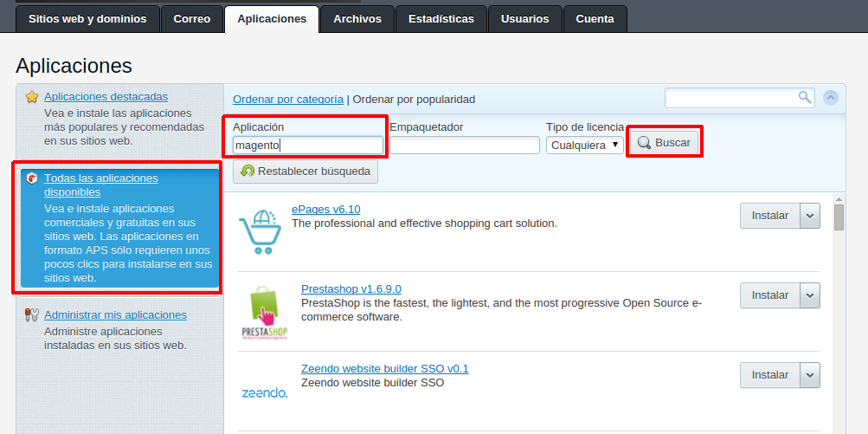Click the magnifier icon in top search box
The height and width of the screenshot is (434, 868).
(804, 97)
